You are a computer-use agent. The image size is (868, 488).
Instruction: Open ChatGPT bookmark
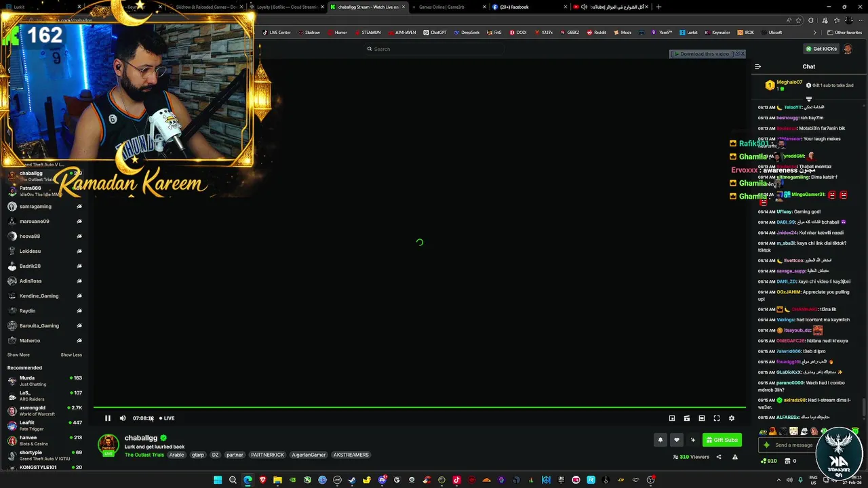click(435, 33)
